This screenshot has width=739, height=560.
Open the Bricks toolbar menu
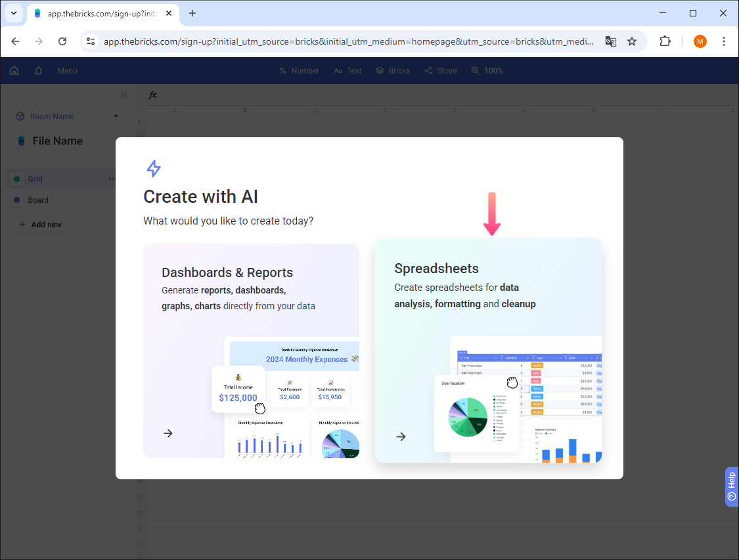(393, 71)
